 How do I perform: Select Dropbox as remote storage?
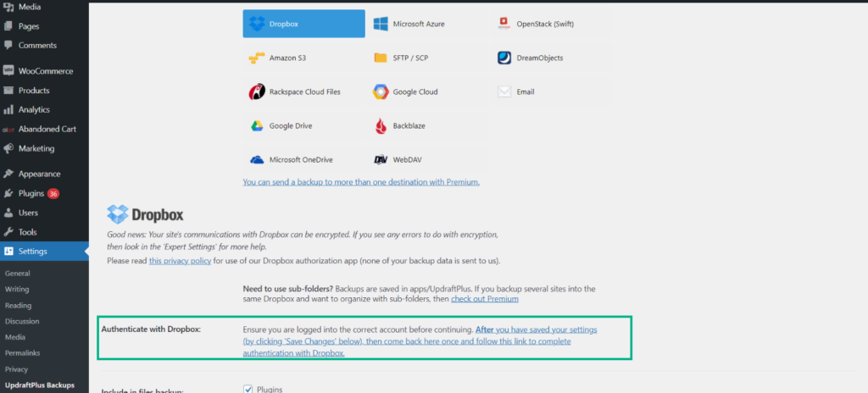[304, 24]
